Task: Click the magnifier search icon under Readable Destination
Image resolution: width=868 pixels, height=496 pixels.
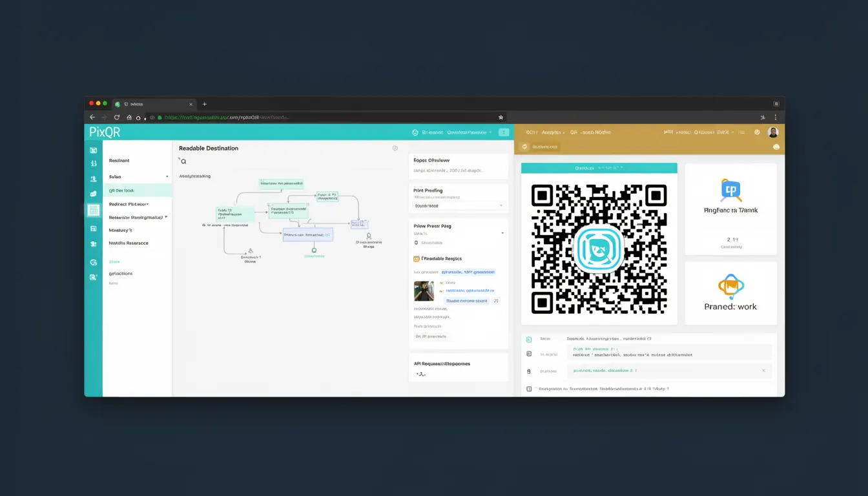Action: click(183, 161)
